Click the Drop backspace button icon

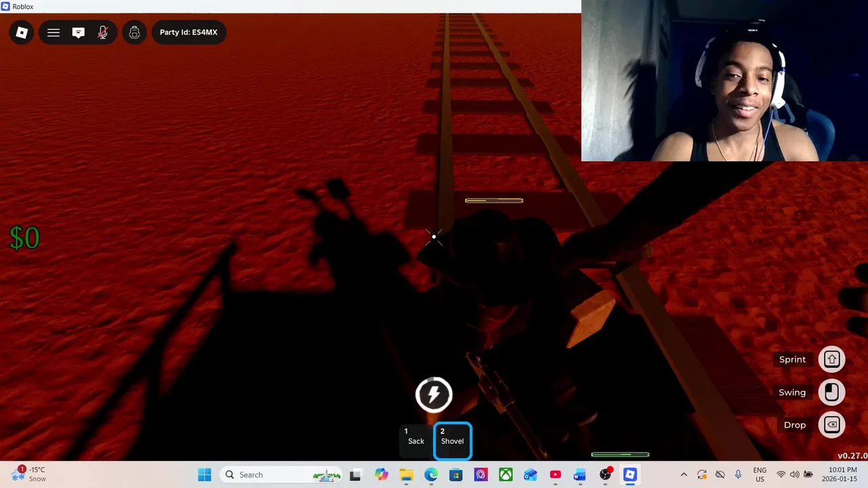832,425
